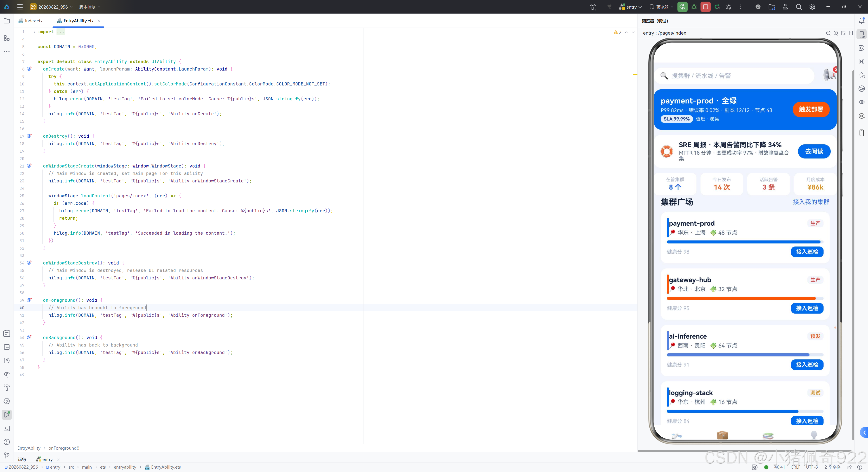Click the 搜集群 / 流水线 / 告警 search field
This screenshot has width=868, height=472.
tap(735, 76)
